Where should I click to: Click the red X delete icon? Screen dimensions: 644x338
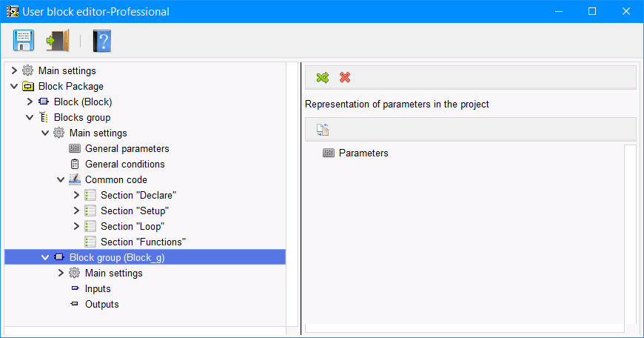345,77
